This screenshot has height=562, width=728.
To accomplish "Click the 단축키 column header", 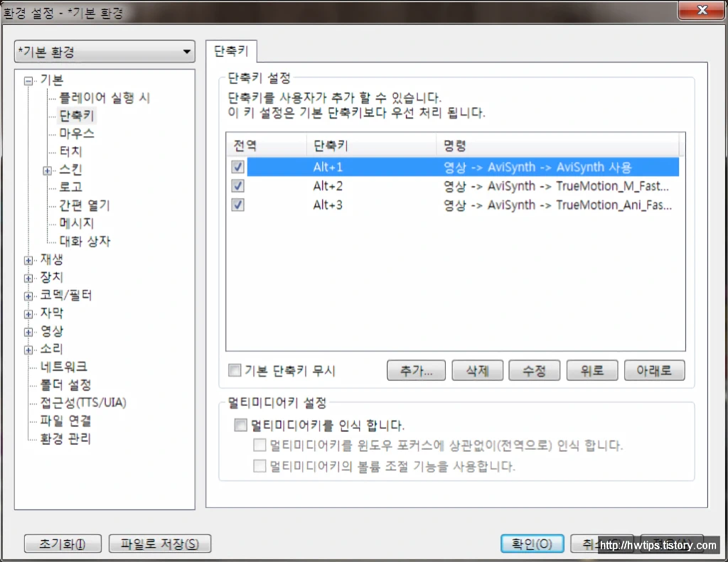I will pyautogui.click(x=371, y=145).
